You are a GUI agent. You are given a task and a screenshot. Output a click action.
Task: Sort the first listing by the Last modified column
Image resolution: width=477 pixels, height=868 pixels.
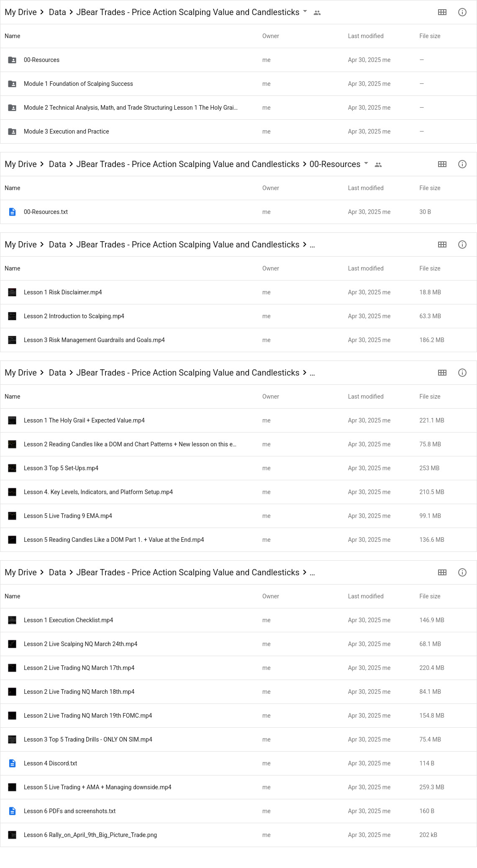tap(366, 36)
